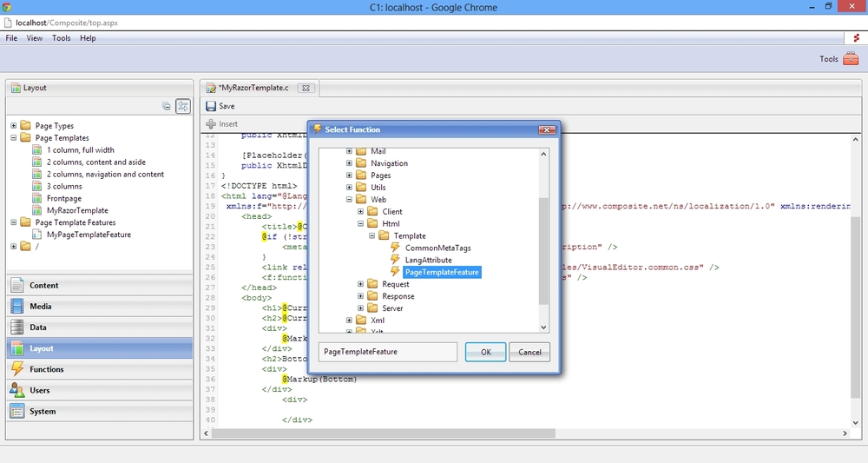Expand the Request folder in dialog
Image resolution: width=868 pixels, height=463 pixels.
coord(361,284)
